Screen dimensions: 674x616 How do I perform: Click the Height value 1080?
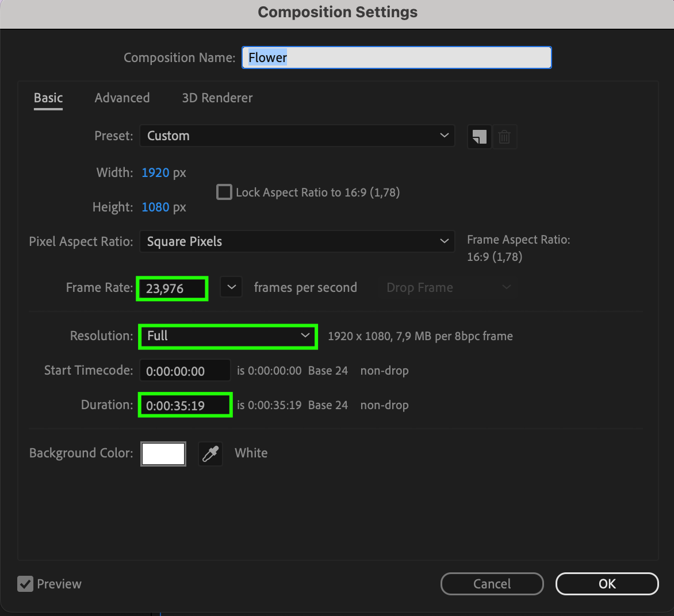tap(156, 207)
